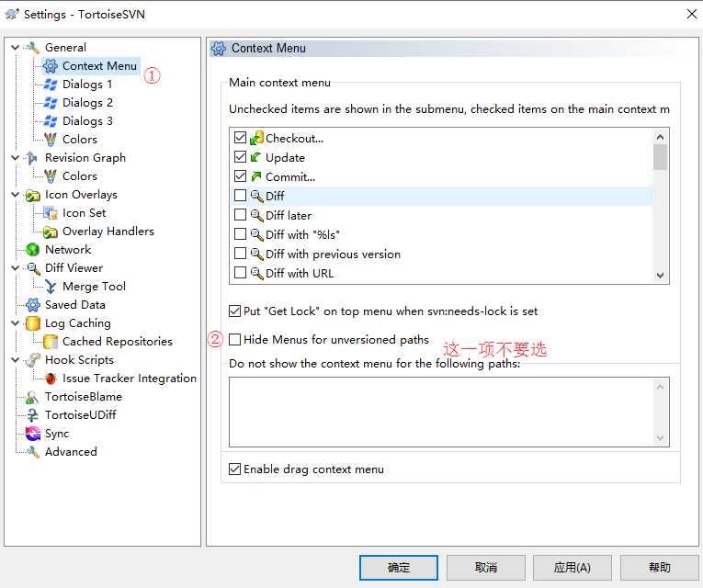Click the Context Menu gear icon in tree
The height and width of the screenshot is (588, 703).
(51, 66)
